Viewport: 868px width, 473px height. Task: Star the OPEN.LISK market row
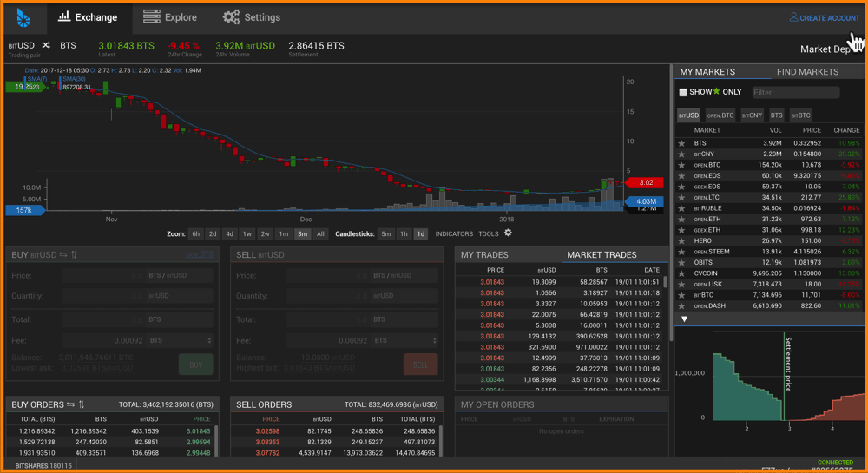tap(682, 285)
